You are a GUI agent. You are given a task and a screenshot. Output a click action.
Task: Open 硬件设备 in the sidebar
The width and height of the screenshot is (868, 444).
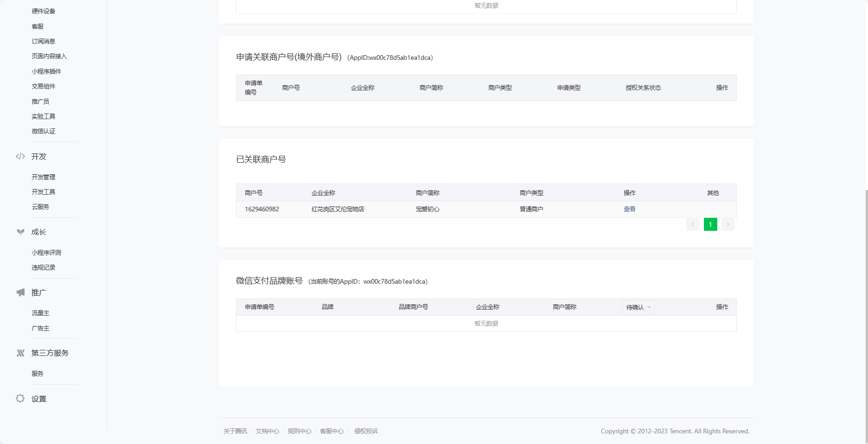point(44,11)
